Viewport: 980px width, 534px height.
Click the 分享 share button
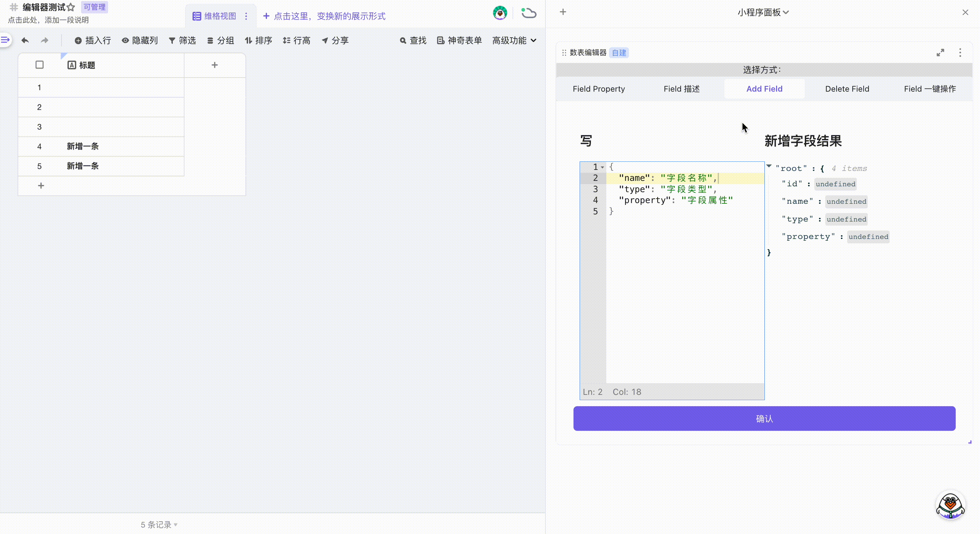coord(335,40)
